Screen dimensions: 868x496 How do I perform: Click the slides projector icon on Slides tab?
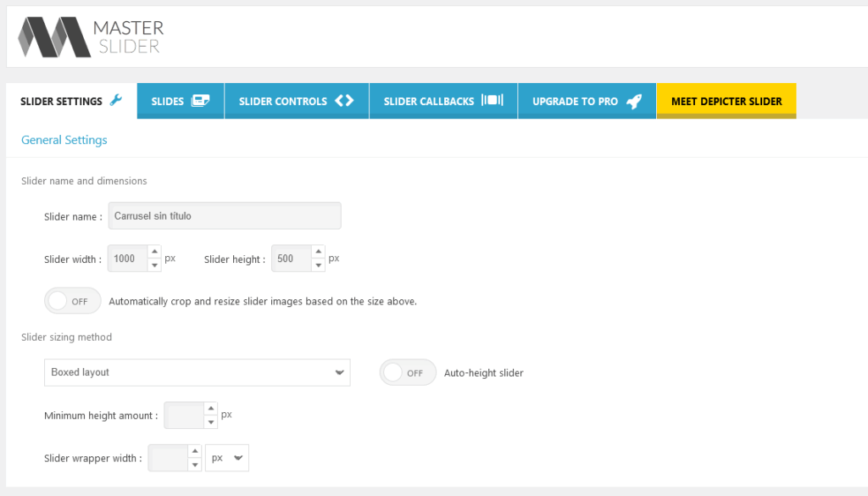pos(201,100)
